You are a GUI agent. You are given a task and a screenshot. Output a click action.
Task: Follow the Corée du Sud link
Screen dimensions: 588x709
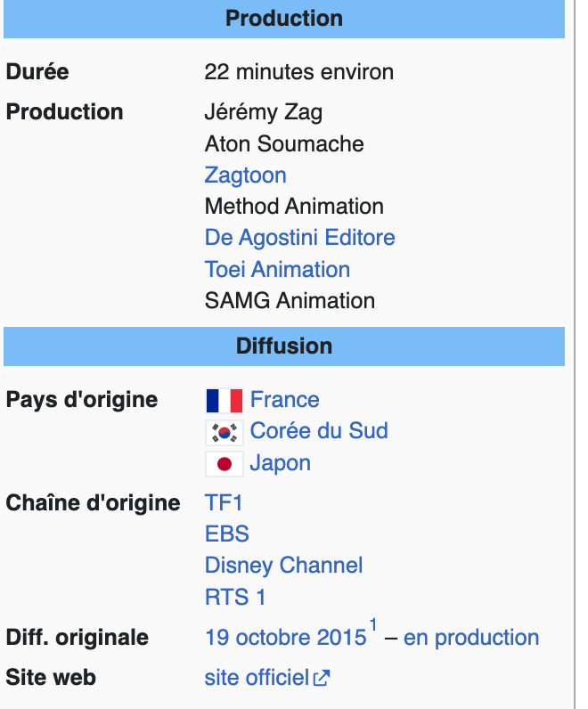click(319, 430)
